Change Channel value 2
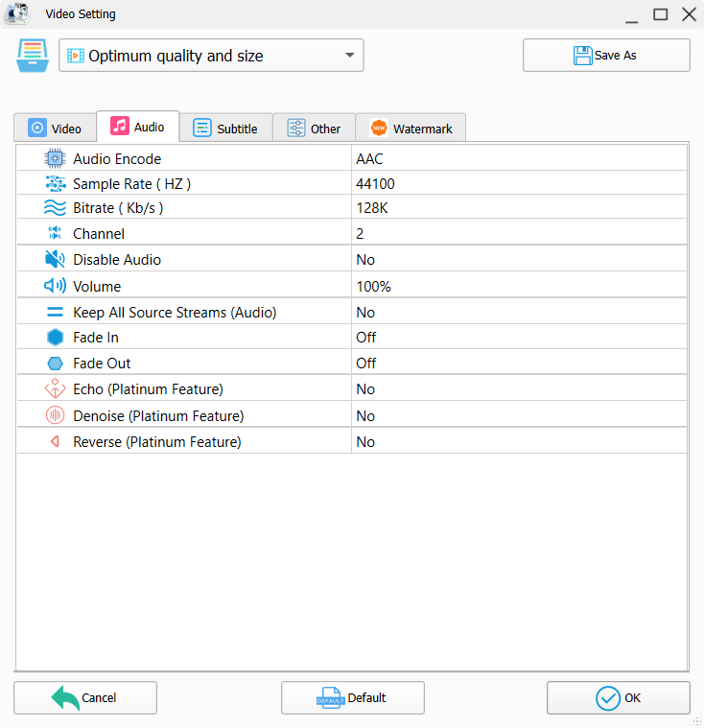The height and width of the screenshot is (728, 704). (519, 233)
